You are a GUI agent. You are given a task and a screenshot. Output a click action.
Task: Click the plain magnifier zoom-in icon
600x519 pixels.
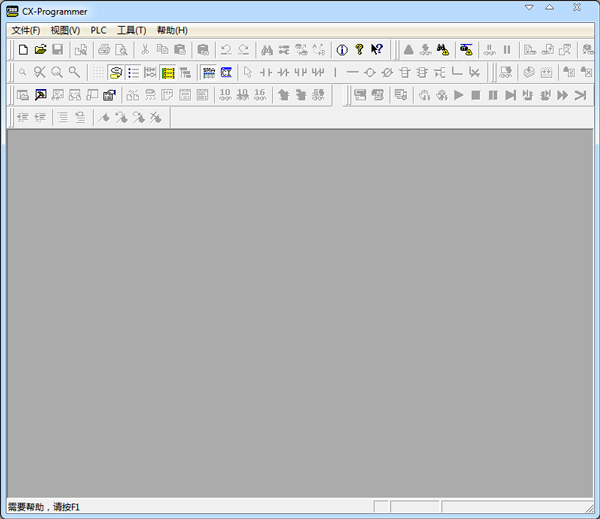point(74,72)
